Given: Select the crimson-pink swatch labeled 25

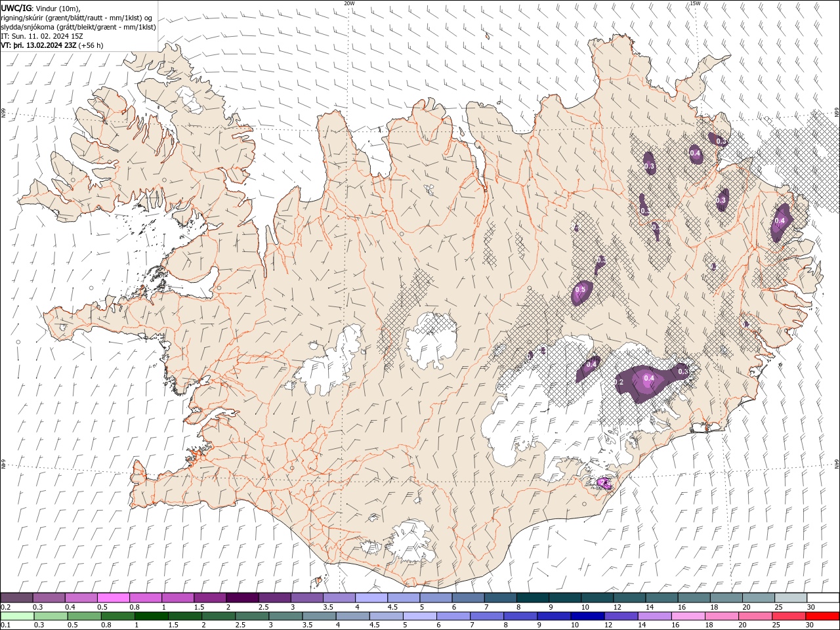Looking at the screenshot, I should coord(788,616).
